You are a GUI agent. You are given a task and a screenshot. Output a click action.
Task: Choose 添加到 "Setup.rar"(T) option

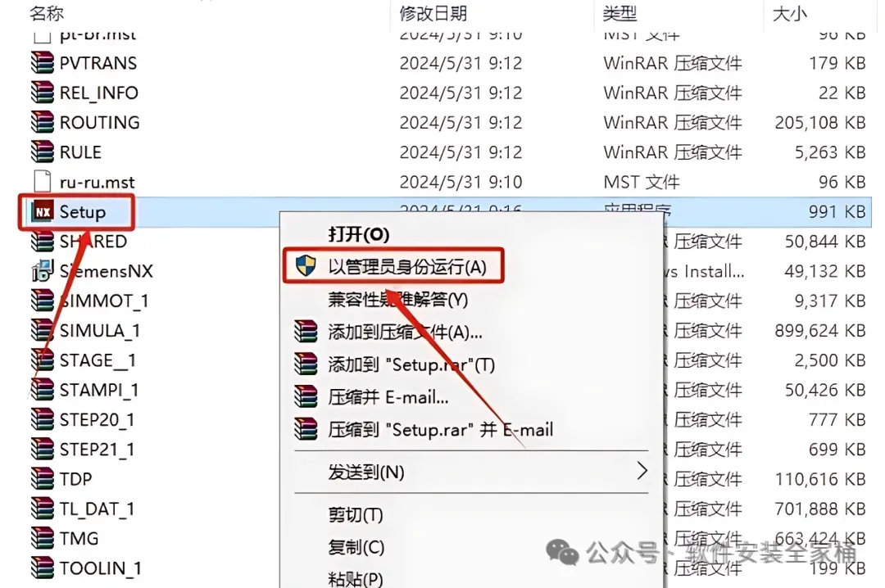click(411, 364)
